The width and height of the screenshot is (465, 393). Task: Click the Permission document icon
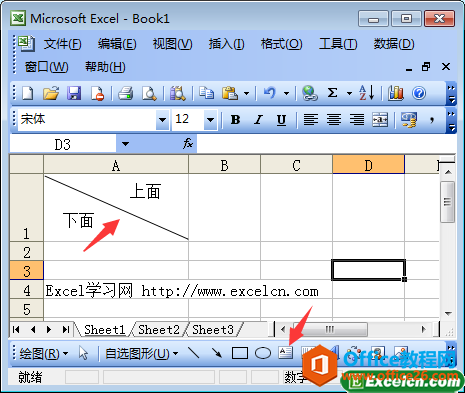(x=97, y=93)
